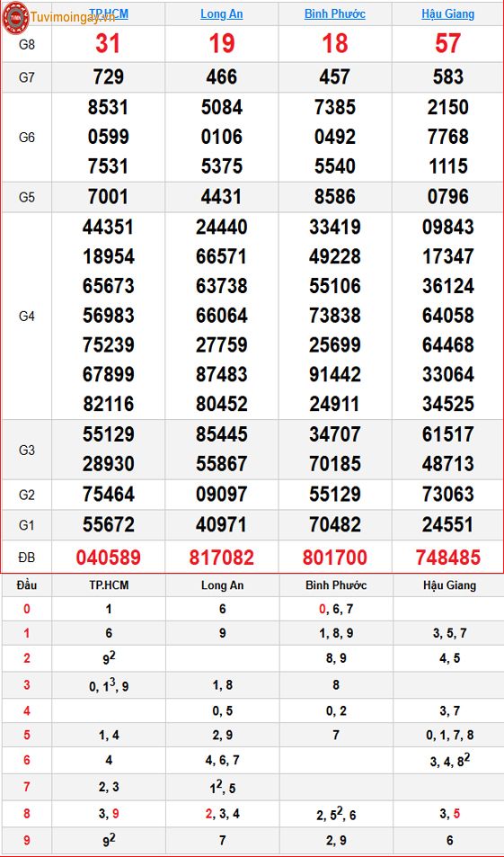Select ĐB special prize 748485
This screenshot has width=504, height=857.
coord(447,558)
